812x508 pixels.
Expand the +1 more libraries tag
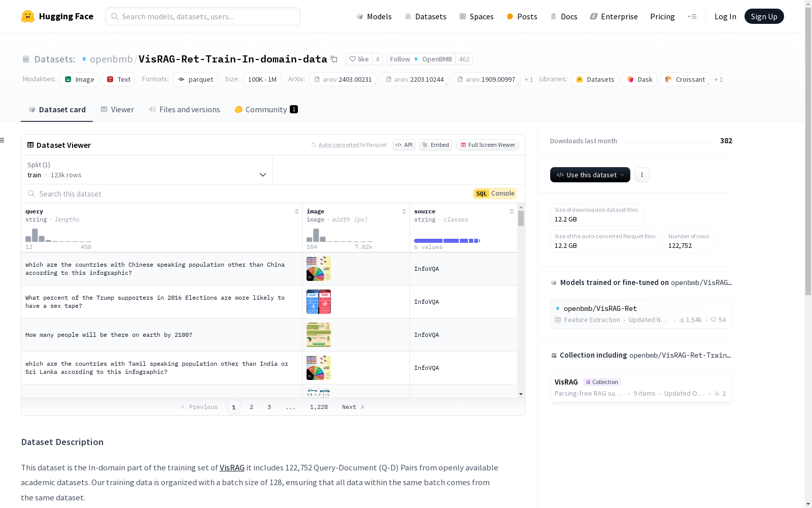(719, 79)
